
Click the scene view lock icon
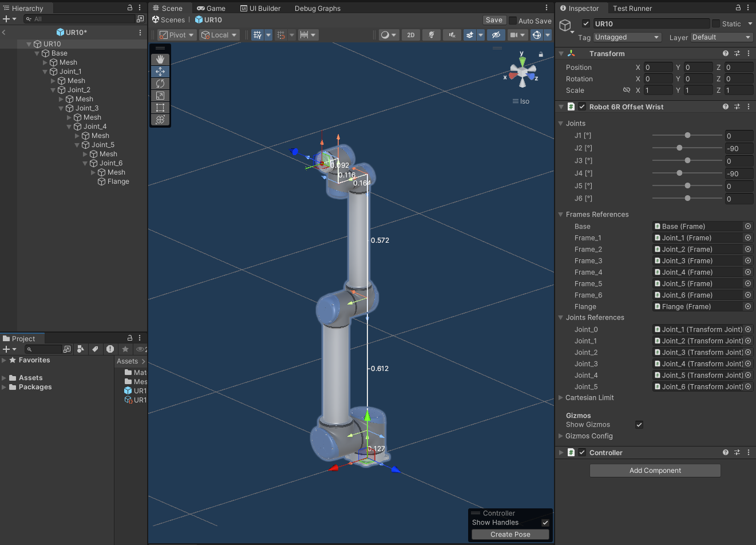pyautogui.click(x=540, y=54)
